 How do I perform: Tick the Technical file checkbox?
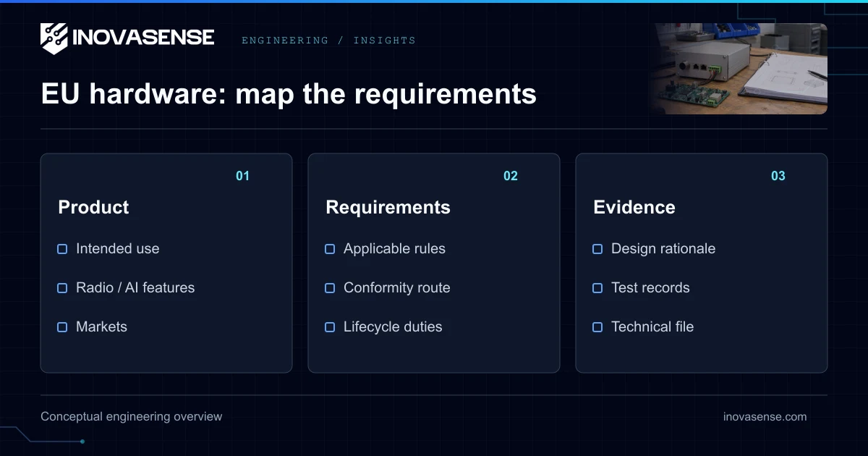click(597, 327)
